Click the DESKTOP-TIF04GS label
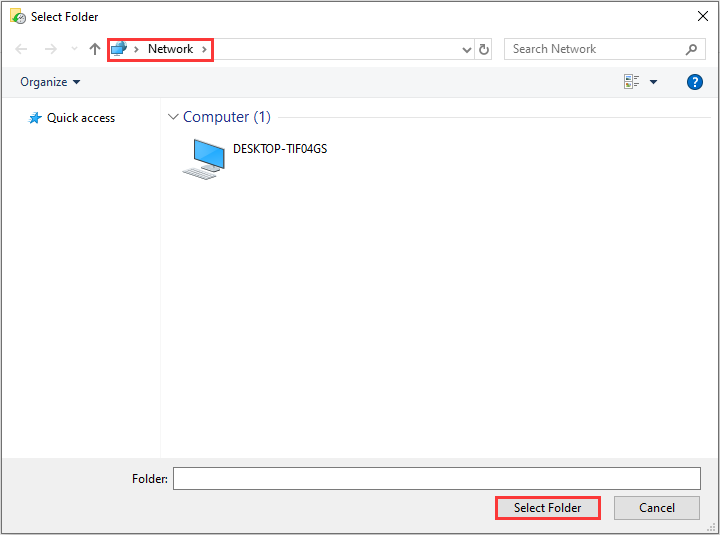 click(x=280, y=149)
